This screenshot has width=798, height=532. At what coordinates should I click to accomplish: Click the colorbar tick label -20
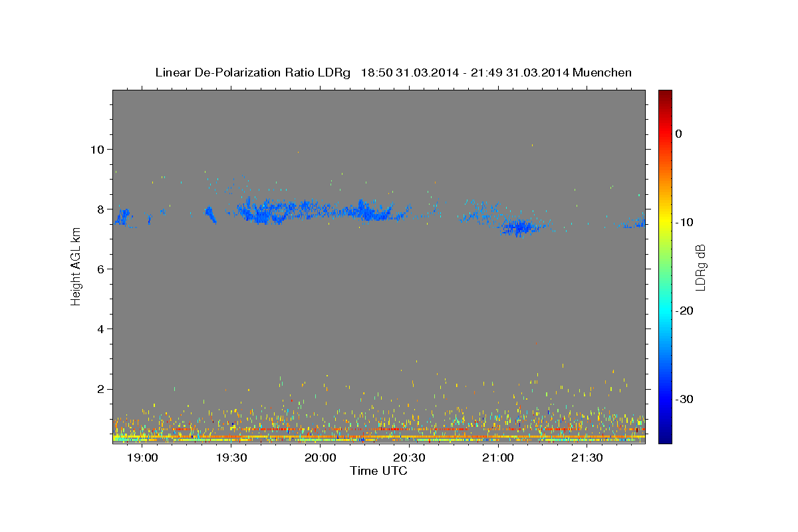click(685, 311)
